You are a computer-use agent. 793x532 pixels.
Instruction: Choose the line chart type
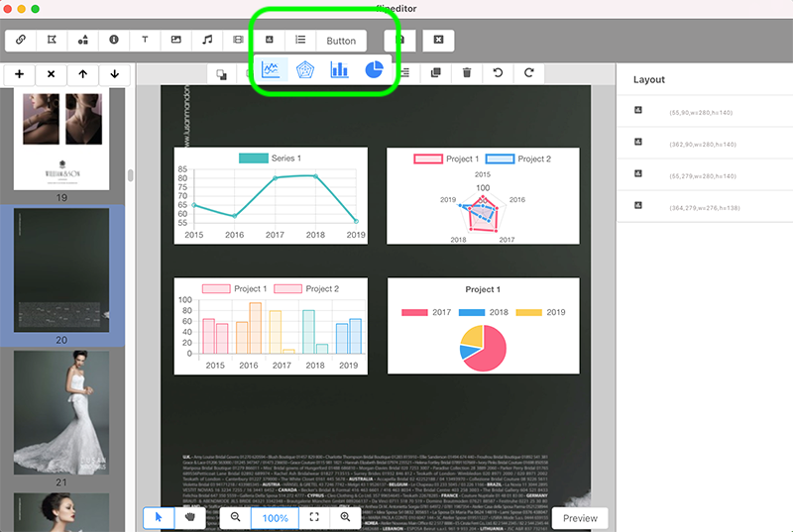(x=271, y=69)
